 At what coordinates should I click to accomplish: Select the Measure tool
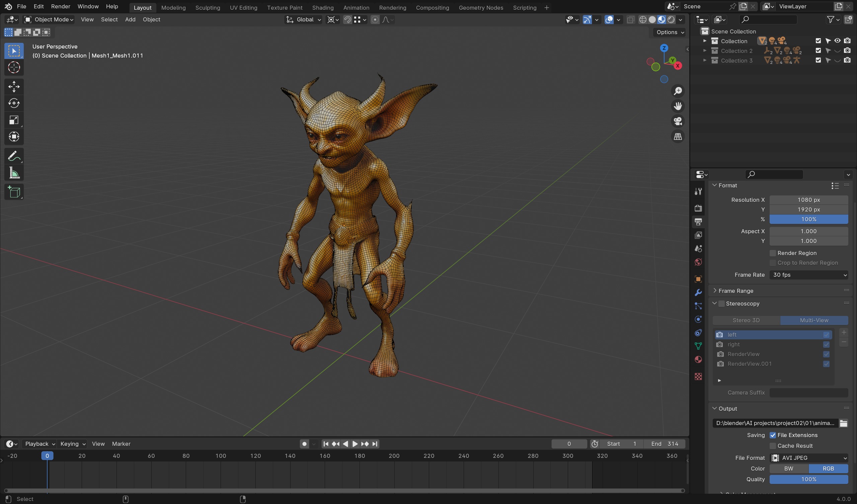pos(14,173)
